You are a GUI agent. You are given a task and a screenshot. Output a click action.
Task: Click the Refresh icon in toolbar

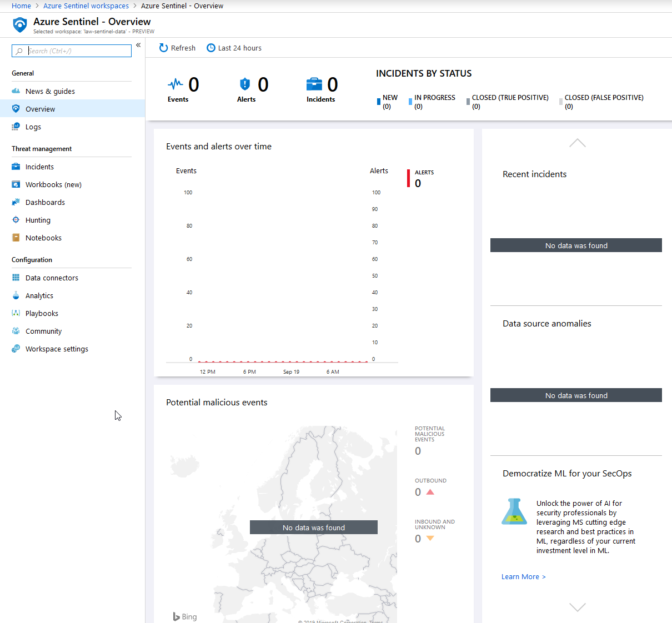click(x=163, y=48)
